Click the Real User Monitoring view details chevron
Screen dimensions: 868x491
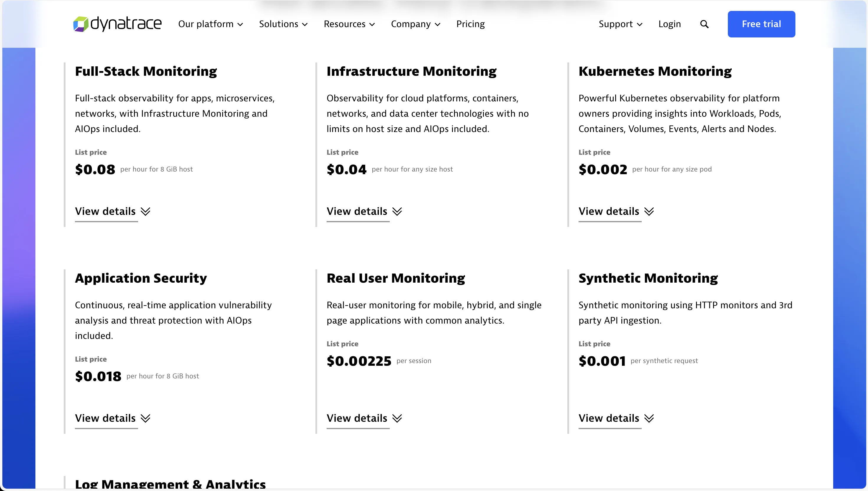[x=397, y=419]
